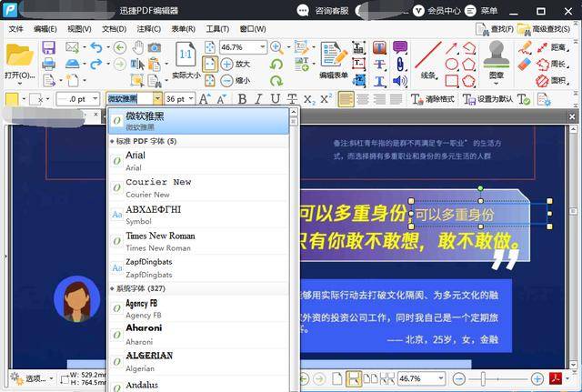582x392 pixels.
Task: Toggle Underline formatting
Action: coord(275,99)
